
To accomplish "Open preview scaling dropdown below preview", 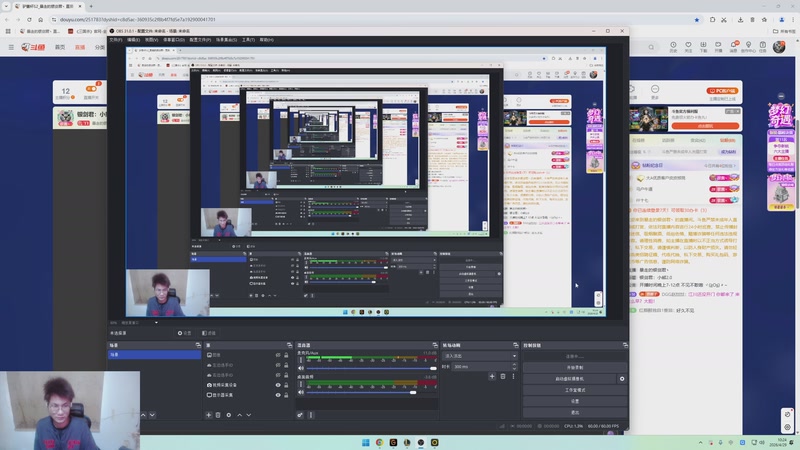I will [156, 322].
